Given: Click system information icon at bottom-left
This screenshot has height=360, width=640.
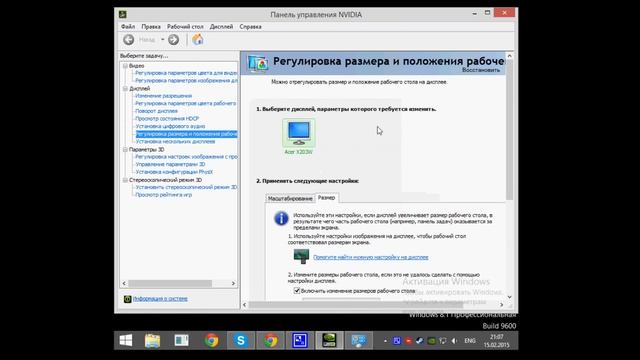Looking at the screenshot, I should pyautogui.click(x=127, y=299).
